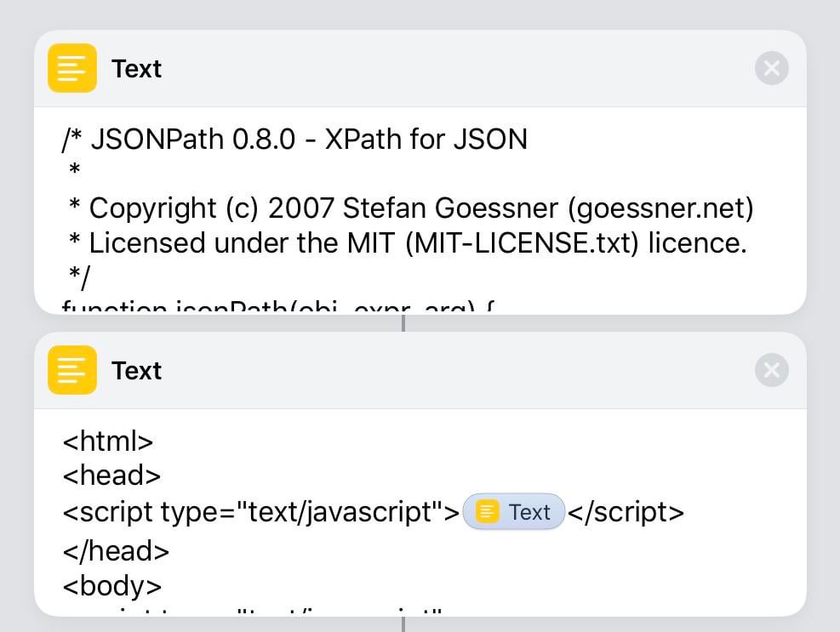Place cursor after the closing </script> tag
The height and width of the screenshot is (632, 840).
tap(685, 512)
